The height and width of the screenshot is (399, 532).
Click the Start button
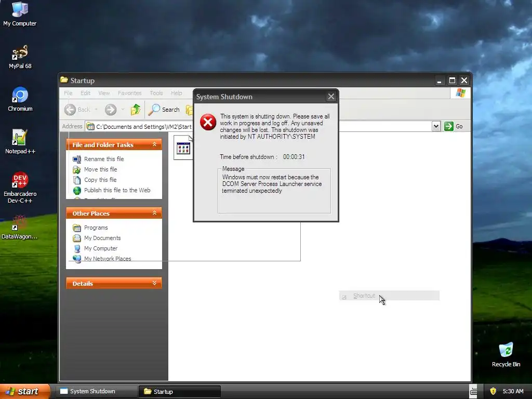25,391
